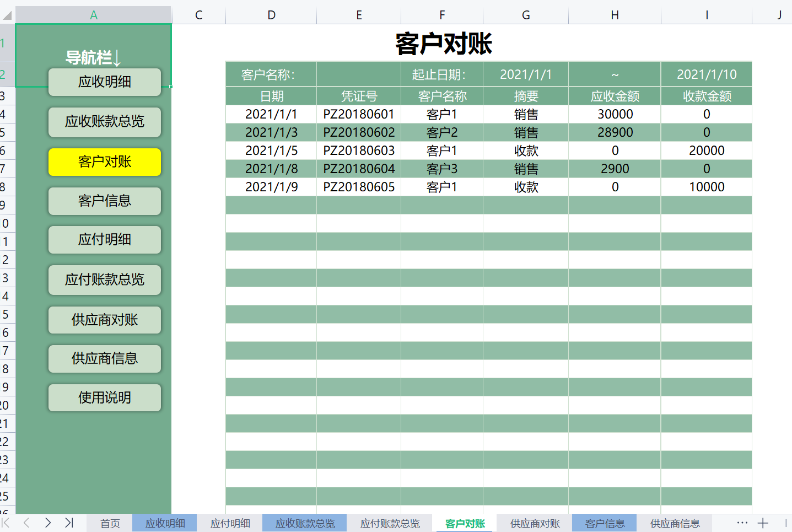792x532 pixels.
Task: Click the 客户信息 navigation button
Action: 104,201
